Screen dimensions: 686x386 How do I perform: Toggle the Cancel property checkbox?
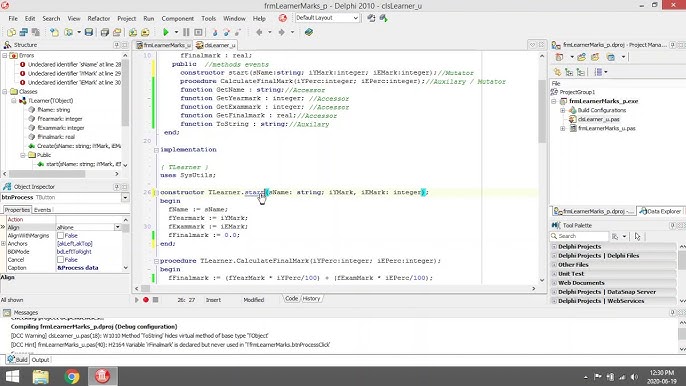(60, 260)
